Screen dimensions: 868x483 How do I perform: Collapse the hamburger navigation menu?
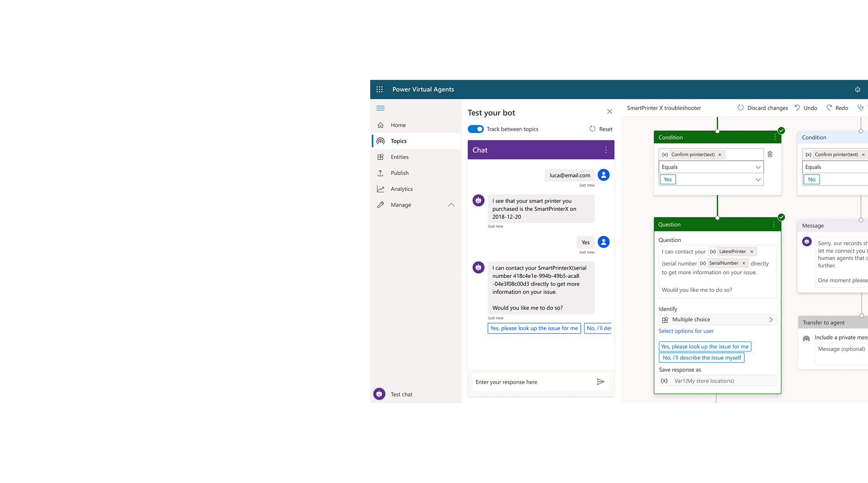coord(381,108)
